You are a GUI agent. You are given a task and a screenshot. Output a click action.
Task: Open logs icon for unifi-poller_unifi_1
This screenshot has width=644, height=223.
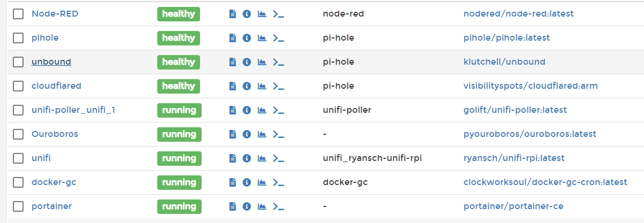(x=232, y=110)
